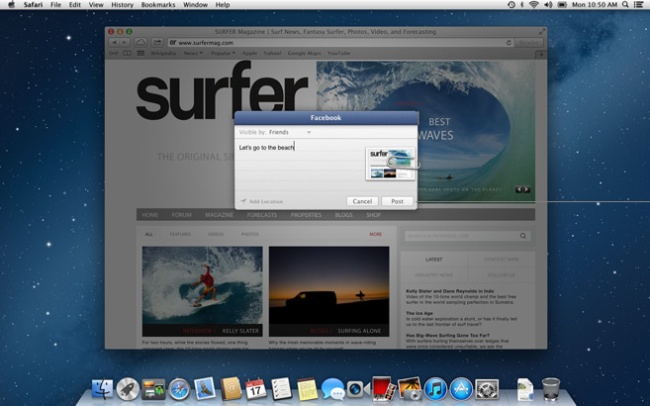Open the History menu in menu bar
The height and width of the screenshot is (406, 650).
point(122,5)
